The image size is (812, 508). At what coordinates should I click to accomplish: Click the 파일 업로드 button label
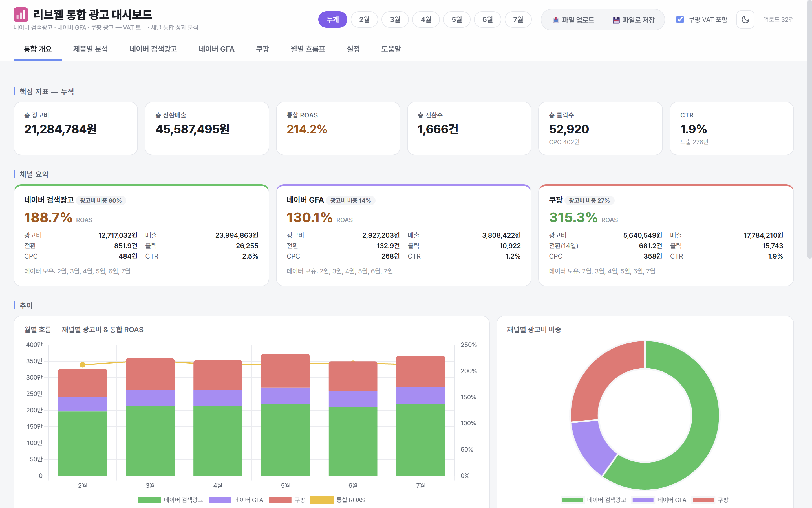click(578, 20)
